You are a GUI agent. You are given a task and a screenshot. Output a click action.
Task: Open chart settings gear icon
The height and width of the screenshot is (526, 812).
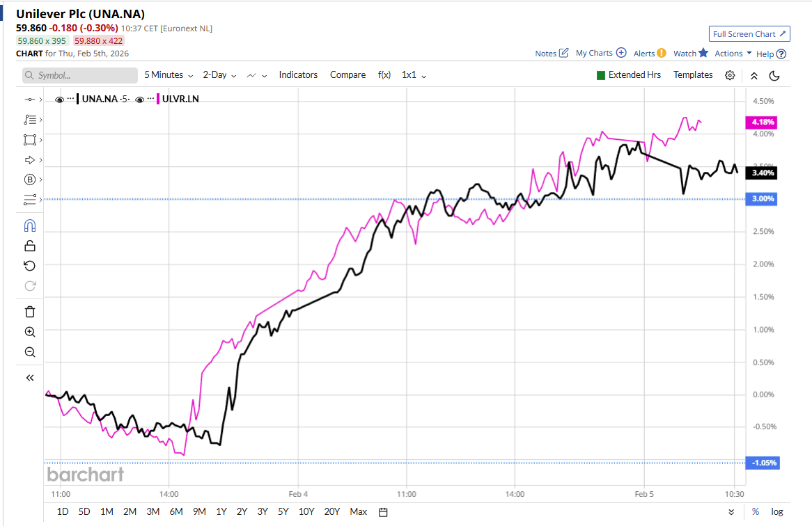tap(730, 75)
